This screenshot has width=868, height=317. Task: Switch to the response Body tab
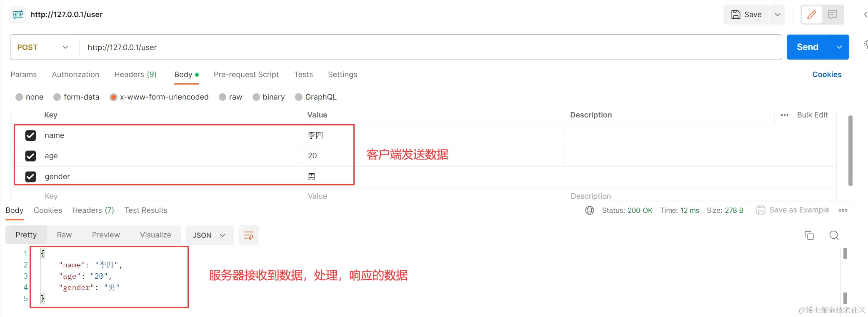click(14, 210)
